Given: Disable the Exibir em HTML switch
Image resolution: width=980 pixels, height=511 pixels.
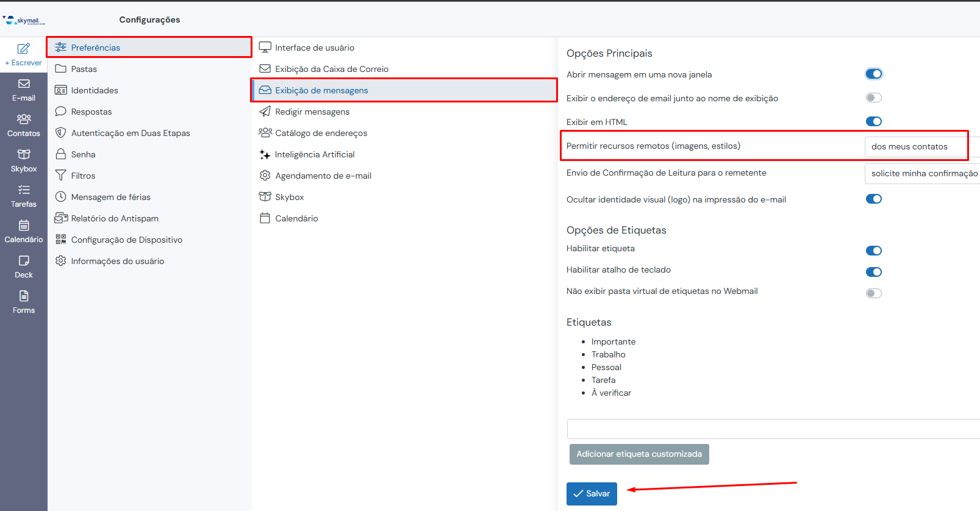Looking at the screenshot, I should tap(873, 122).
